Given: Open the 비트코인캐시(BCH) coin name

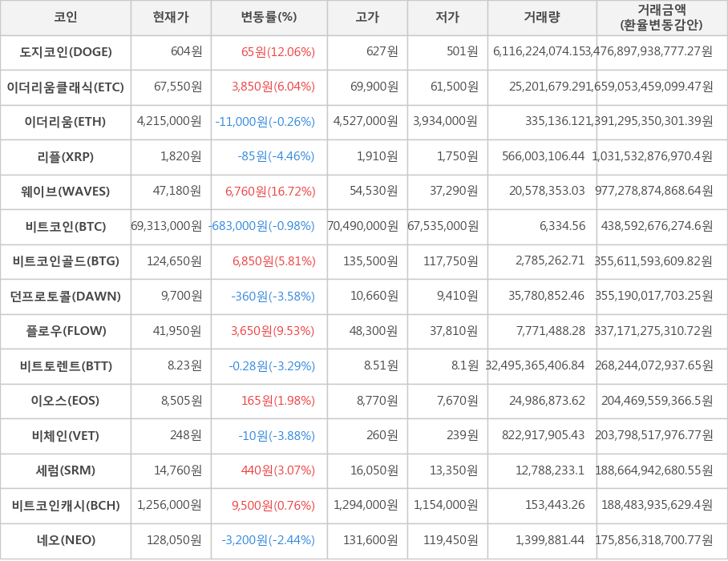Looking at the screenshot, I should (x=66, y=506).
